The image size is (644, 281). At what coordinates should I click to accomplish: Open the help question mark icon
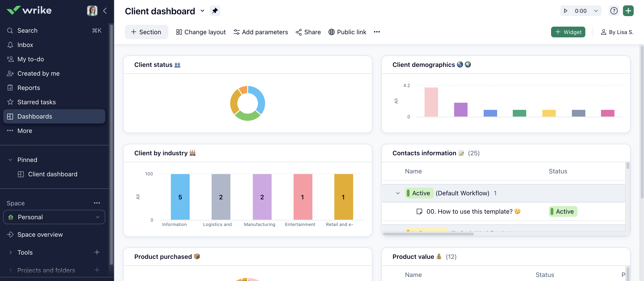point(614,11)
